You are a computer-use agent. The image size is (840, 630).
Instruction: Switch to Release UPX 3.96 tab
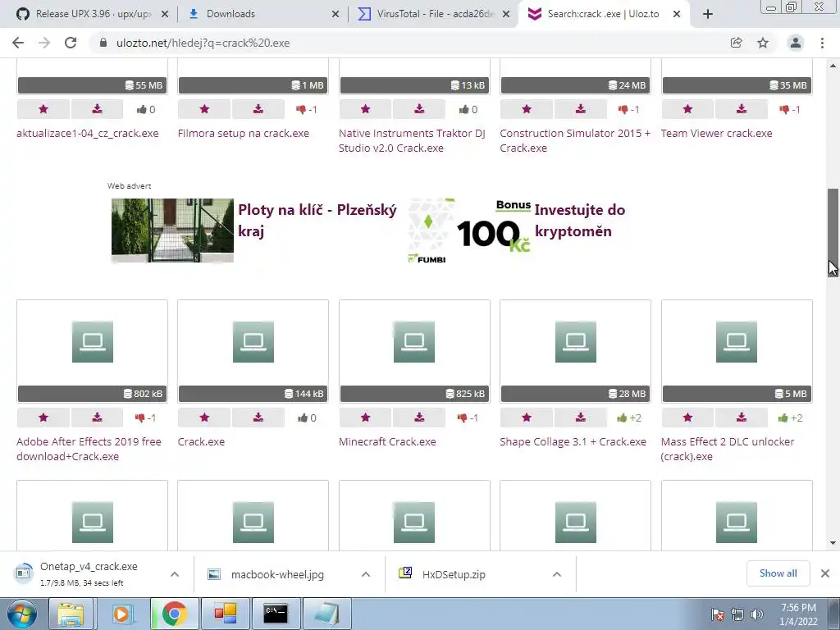pos(92,14)
